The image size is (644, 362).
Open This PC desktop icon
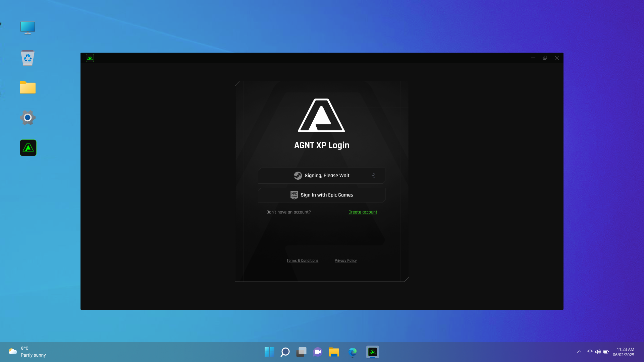point(28,28)
